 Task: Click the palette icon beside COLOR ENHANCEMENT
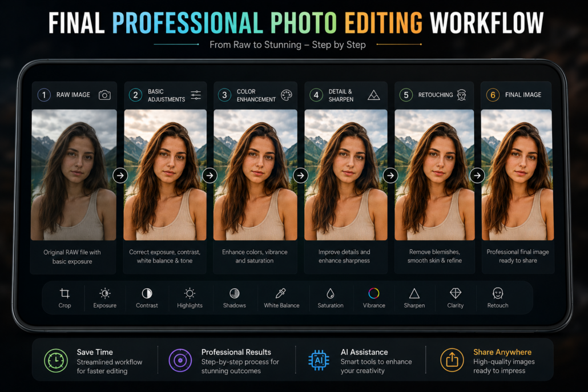point(287,95)
